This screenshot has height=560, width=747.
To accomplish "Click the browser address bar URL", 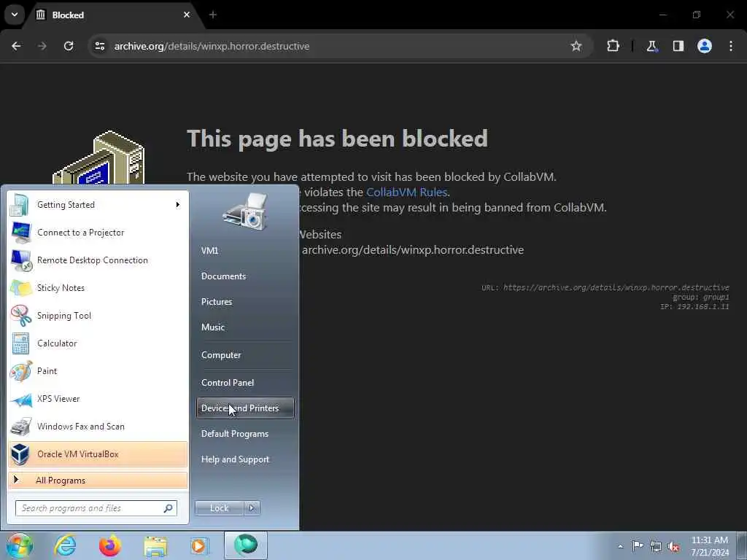I will tap(212, 46).
